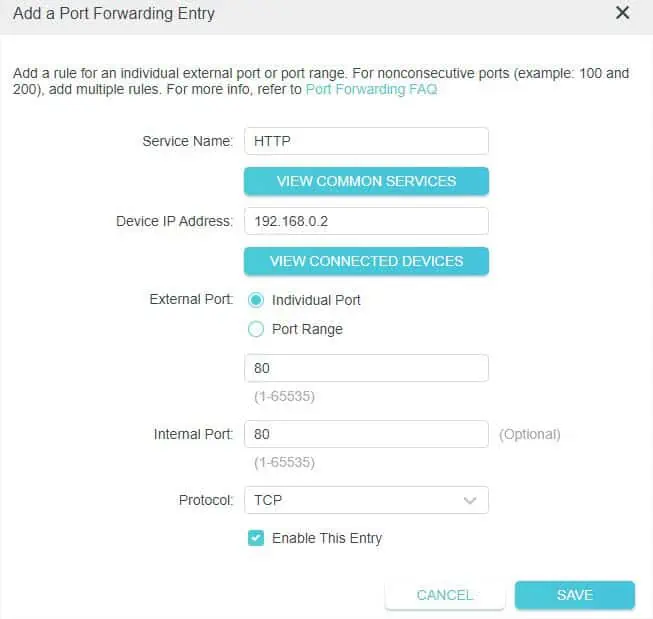Viewport: 653px width, 619px height.
Task: Open the Protocol dropdown showing TCP
Action: (366, 500)
